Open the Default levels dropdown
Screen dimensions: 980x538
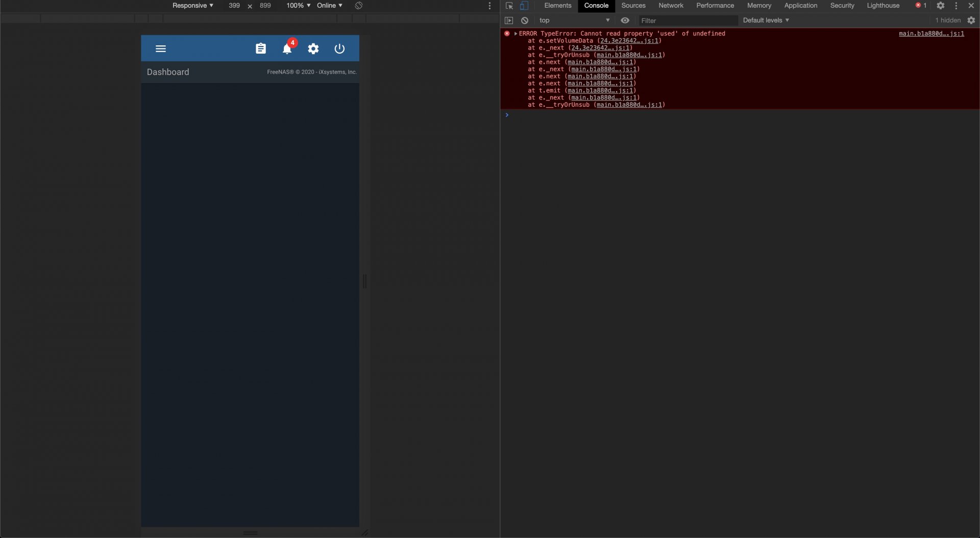766,20
